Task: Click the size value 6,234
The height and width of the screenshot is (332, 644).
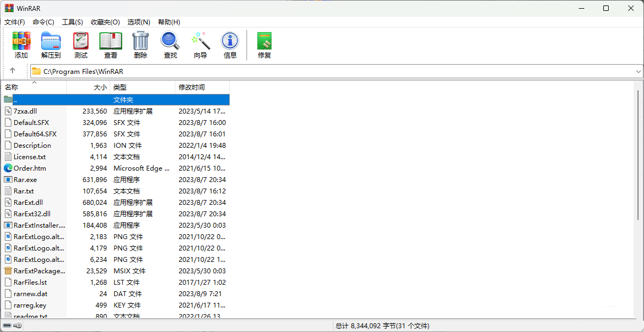Action: (x=99, y=260)
